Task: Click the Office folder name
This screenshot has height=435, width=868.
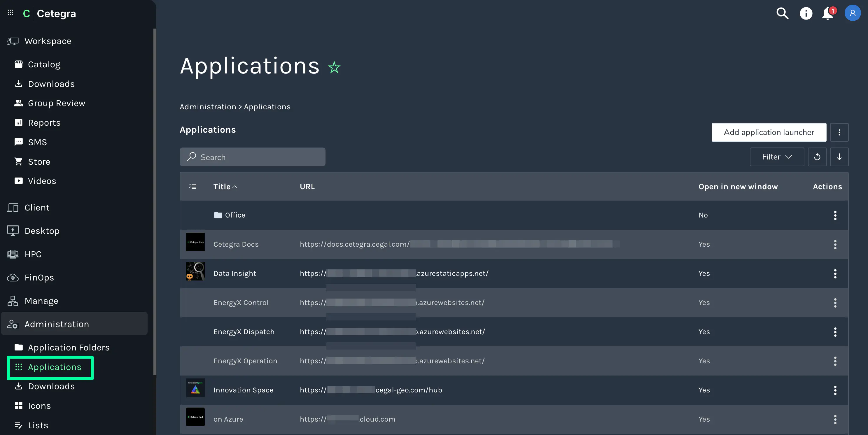Action: [x=235, y=215]
